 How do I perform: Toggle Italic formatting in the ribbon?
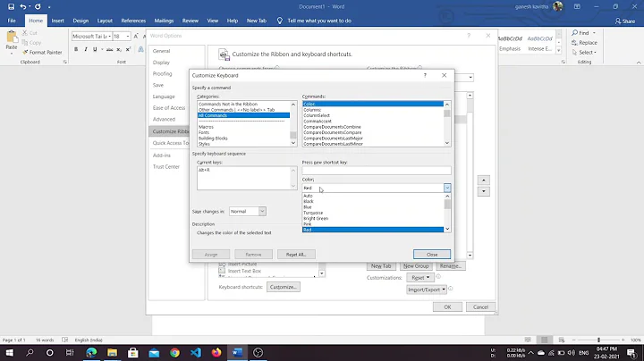(86, 49)
